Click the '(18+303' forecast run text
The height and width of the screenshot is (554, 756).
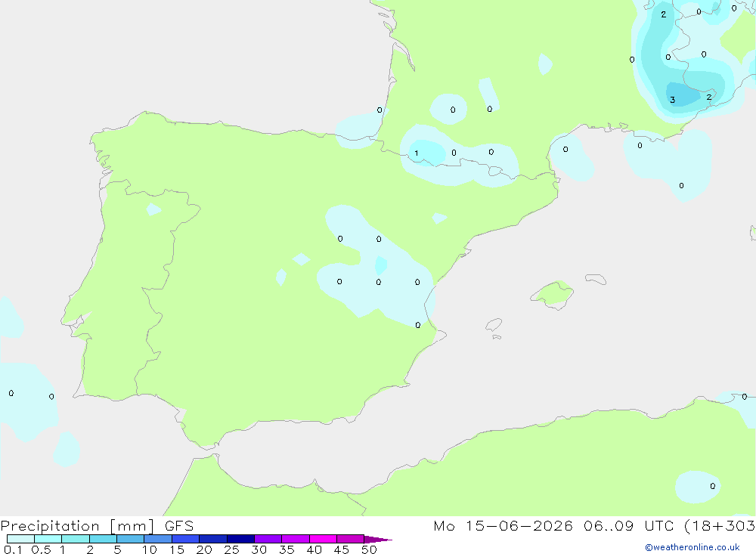tap(720, 525)
